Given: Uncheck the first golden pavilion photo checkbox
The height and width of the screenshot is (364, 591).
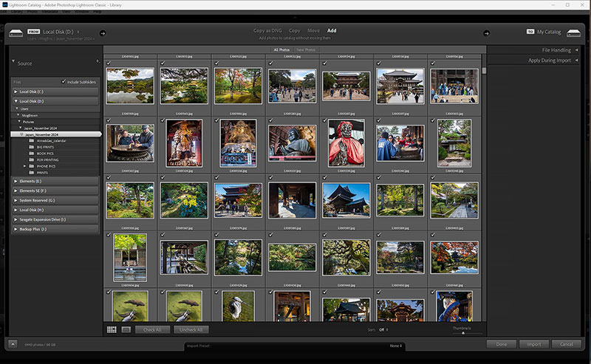Looking at the screenshot, I should pyautogui.click(x=109, y=63).
